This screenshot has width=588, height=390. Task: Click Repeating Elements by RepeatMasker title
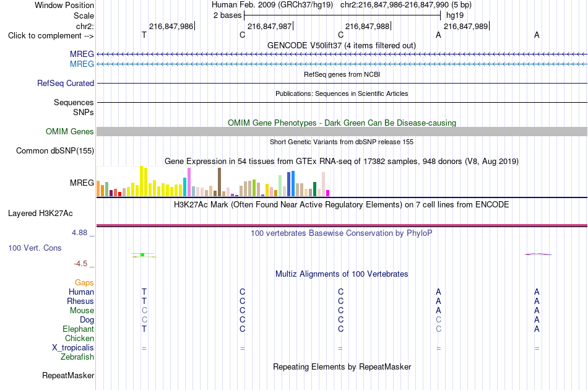click(x=342, y=366)
